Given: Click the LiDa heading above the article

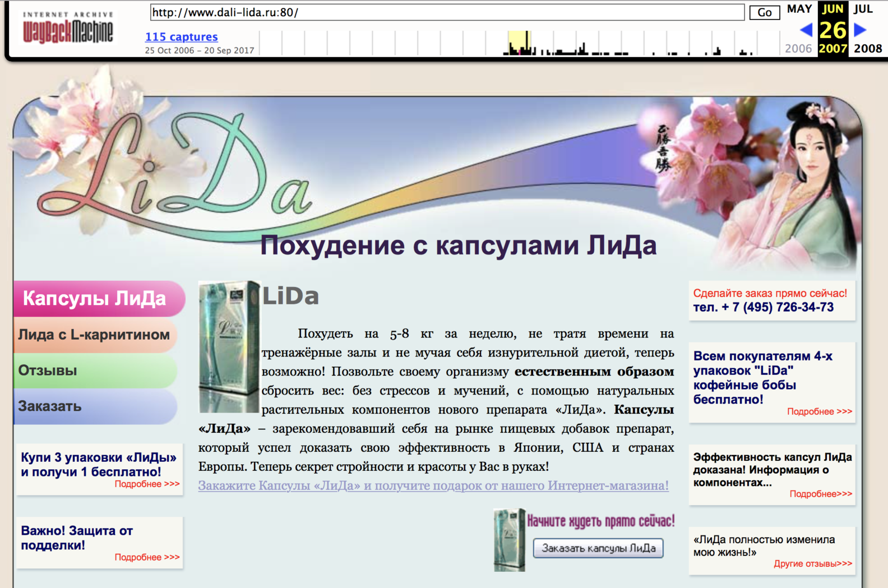Looking at the screenshot, I should click(x=290, y=296).
